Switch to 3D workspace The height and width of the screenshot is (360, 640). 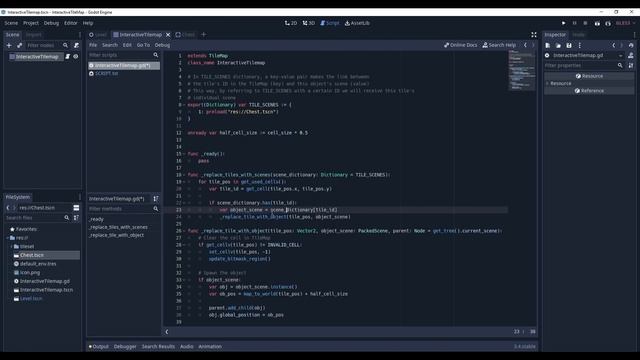click(x=309, y=23)
